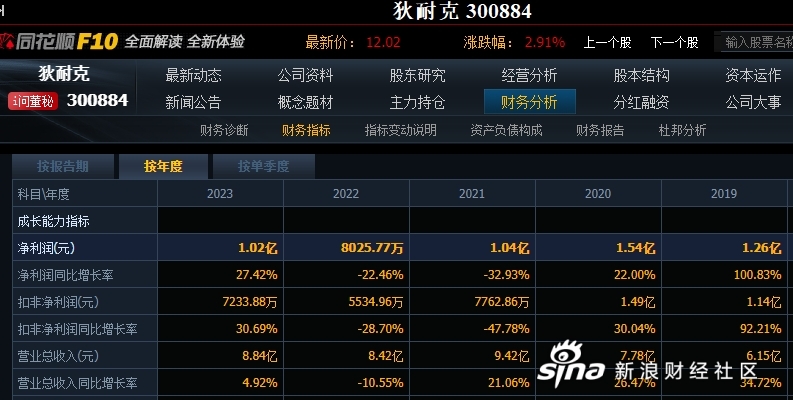This screenshot has height=400, width=793.
Task: Open 指标变动说明 sub-tab
Action: pos(401,130)
